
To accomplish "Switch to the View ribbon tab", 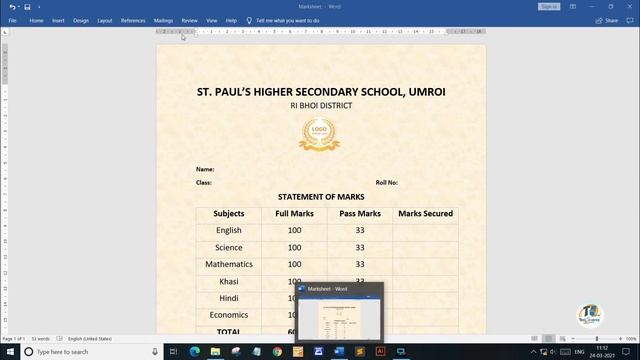I will (x=211, y=20).
